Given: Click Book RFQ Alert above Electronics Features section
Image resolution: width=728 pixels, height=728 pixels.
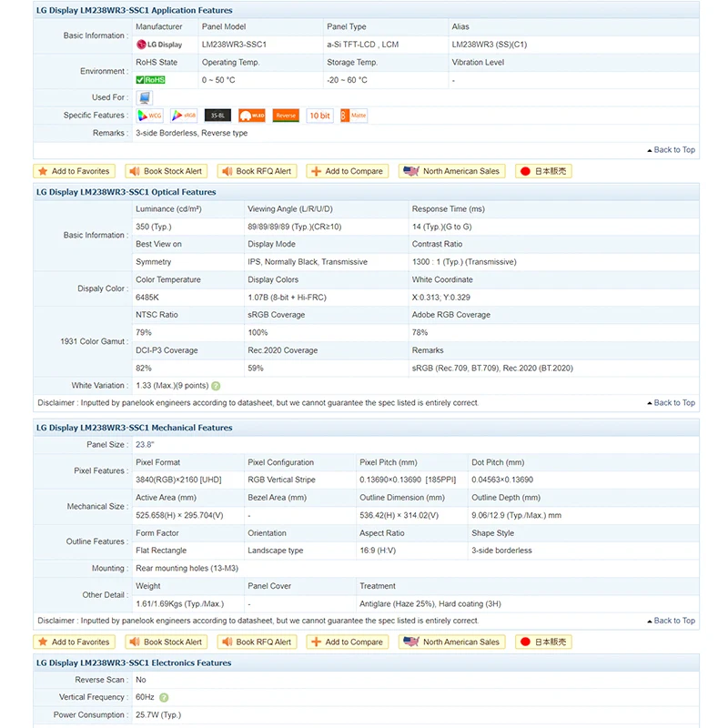Looking at the screenshot, I should 258,642.
